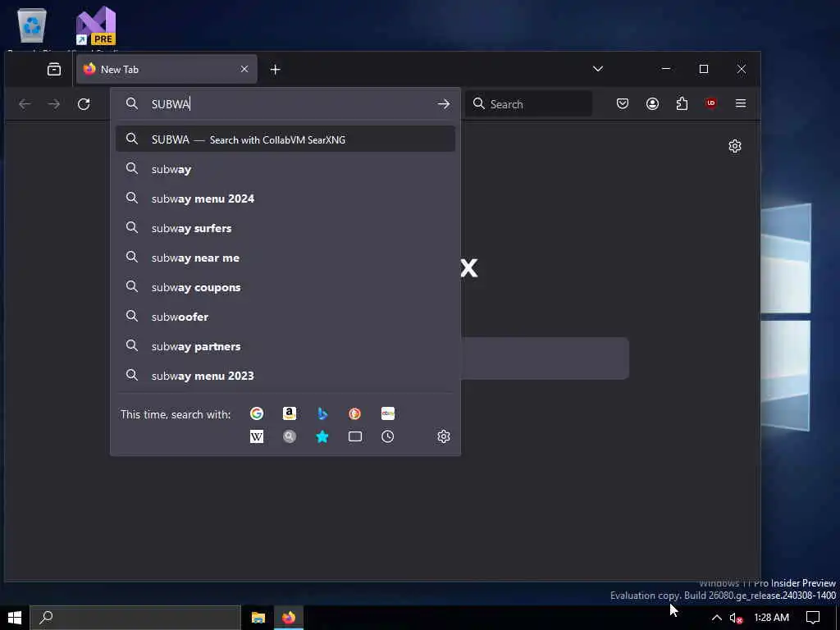Image resolution: width=840 pixels, height=630 pixels.
Task: Open the Visual Studio Preview desktop shortcut
Action: tap(96, 25)
